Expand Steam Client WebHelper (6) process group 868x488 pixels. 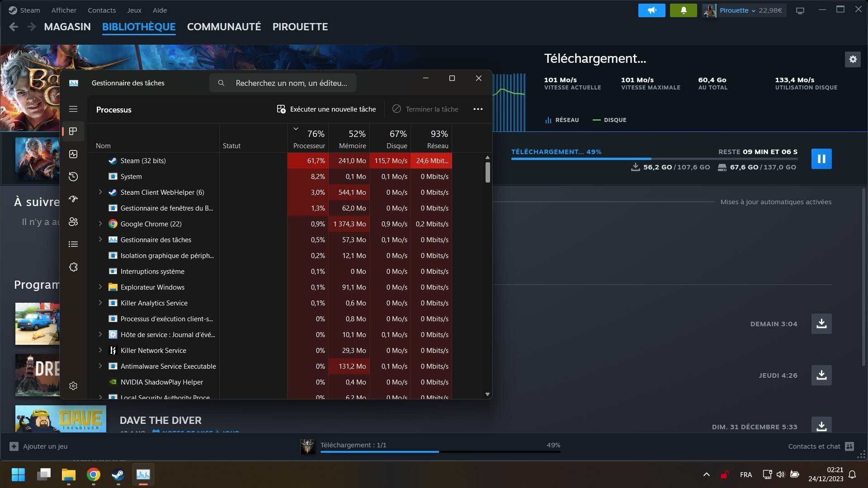click(x=100, y=192)
